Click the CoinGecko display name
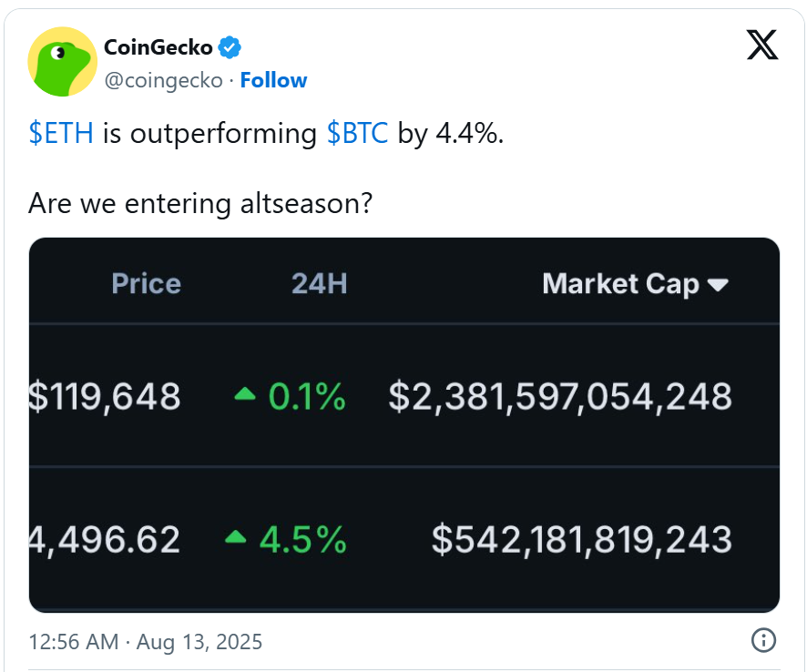This screenshot has width=807, height=672. [x=158, y=47]
